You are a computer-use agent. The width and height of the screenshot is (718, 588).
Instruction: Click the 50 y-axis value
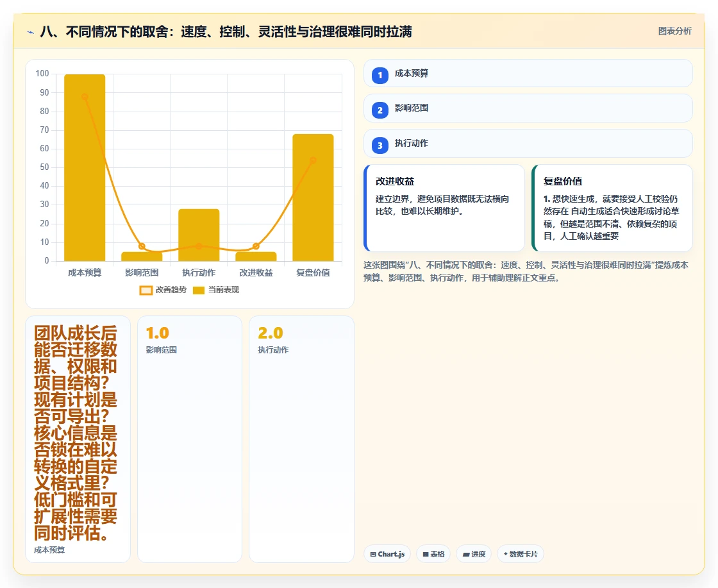44,167
